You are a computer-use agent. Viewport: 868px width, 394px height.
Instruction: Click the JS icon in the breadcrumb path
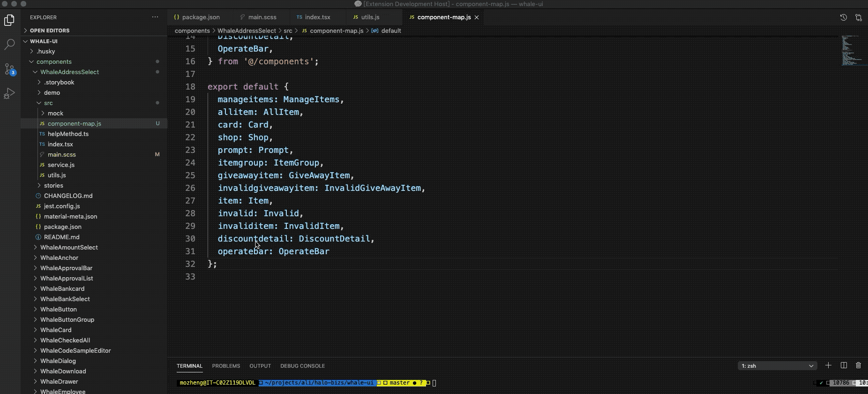click(x=305, y=30)
